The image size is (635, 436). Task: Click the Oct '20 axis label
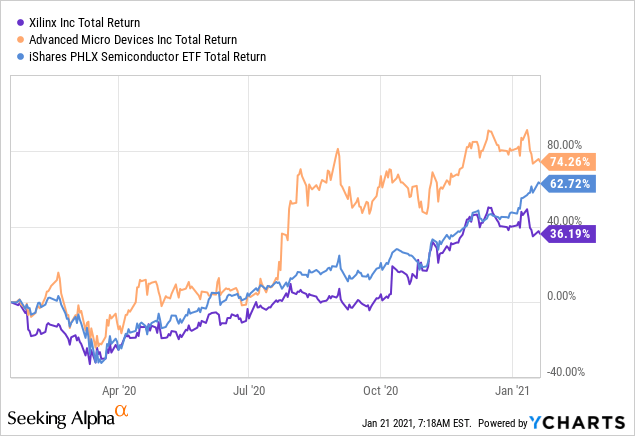tap(381, 391)
